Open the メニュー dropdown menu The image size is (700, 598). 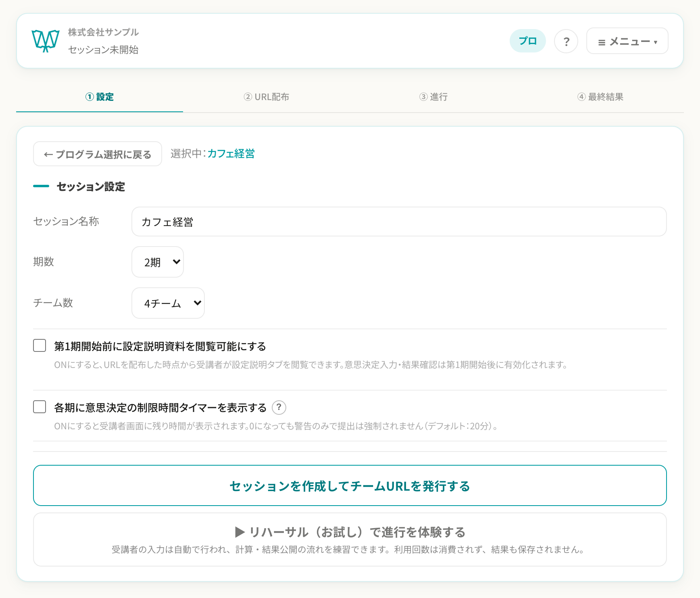pos(627,41)
